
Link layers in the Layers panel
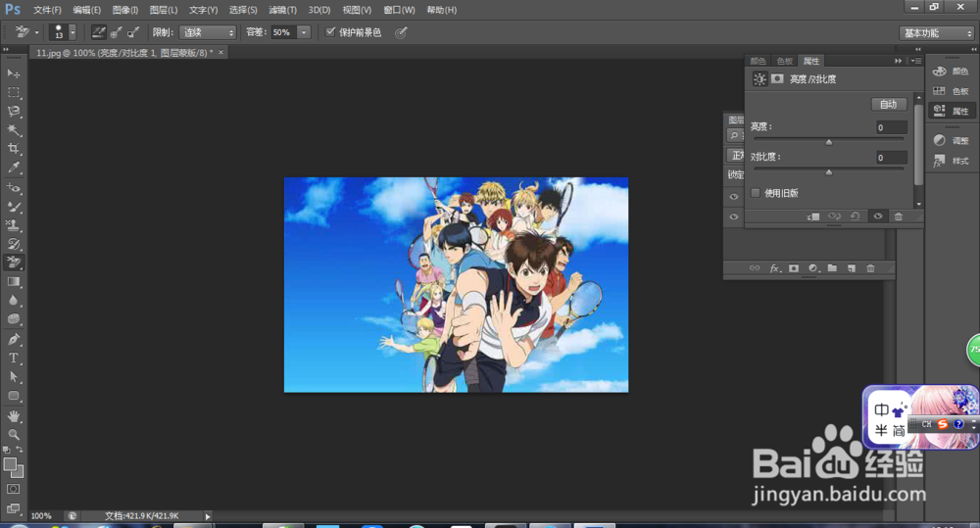coord(755,268)
